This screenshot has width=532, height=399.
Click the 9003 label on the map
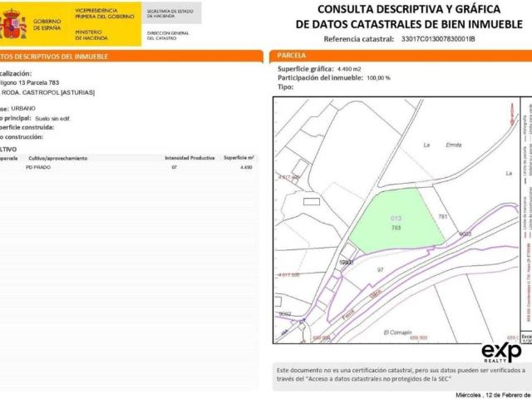pos(465,234)
